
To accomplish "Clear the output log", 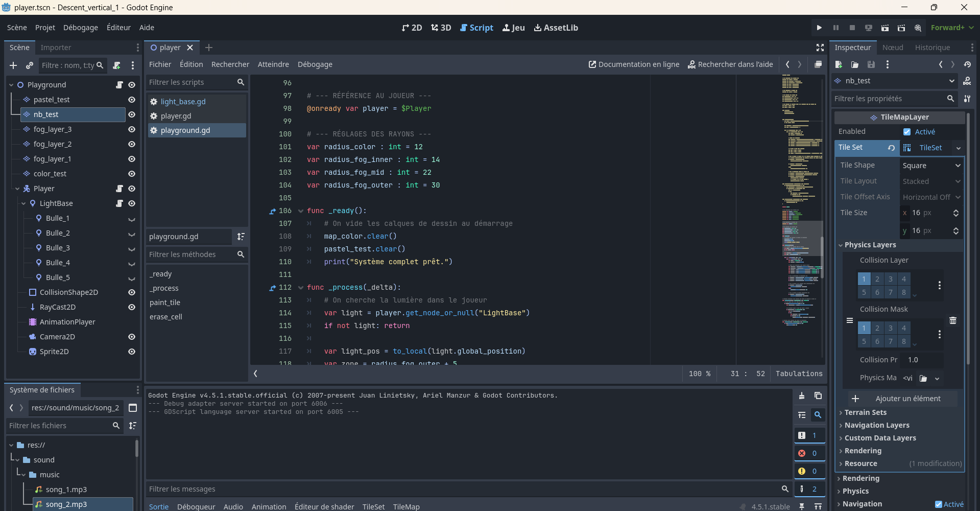I will (x=802, y=396).
